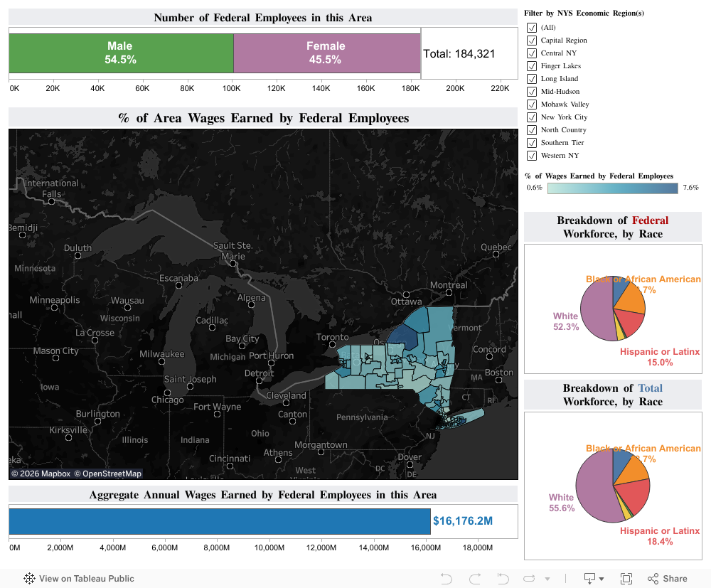
Task: Click the Refresh data icon
Action: tap(530, 578)
